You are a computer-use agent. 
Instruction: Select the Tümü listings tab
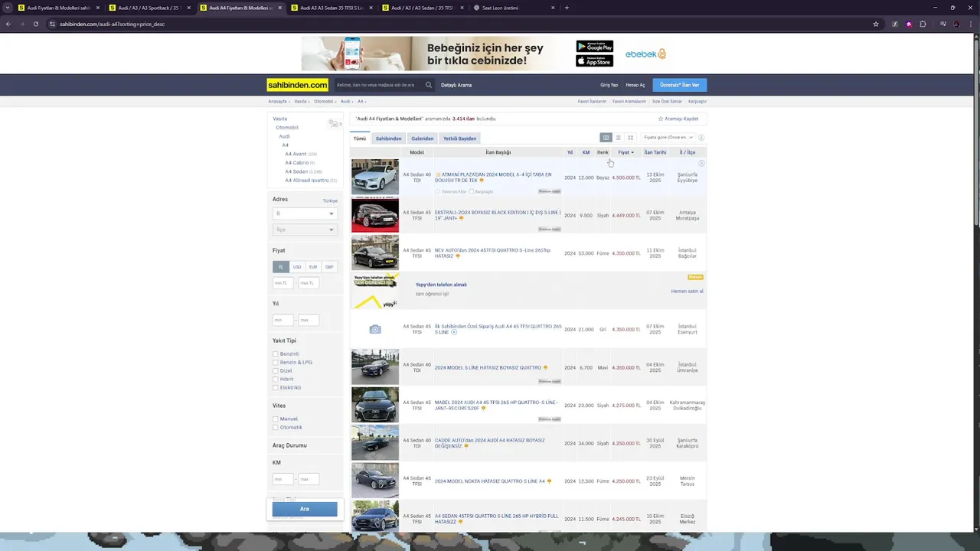pos(360,139)
